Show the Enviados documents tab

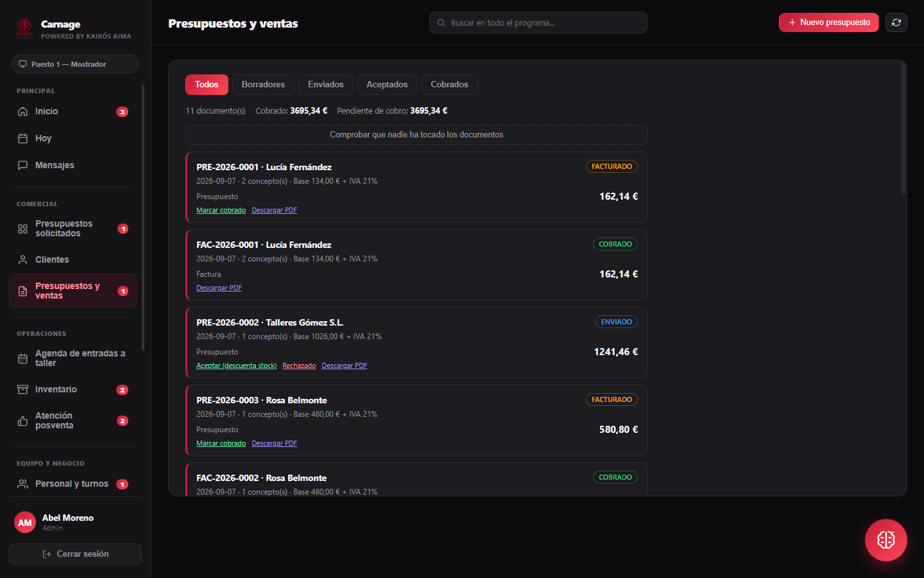326,85
